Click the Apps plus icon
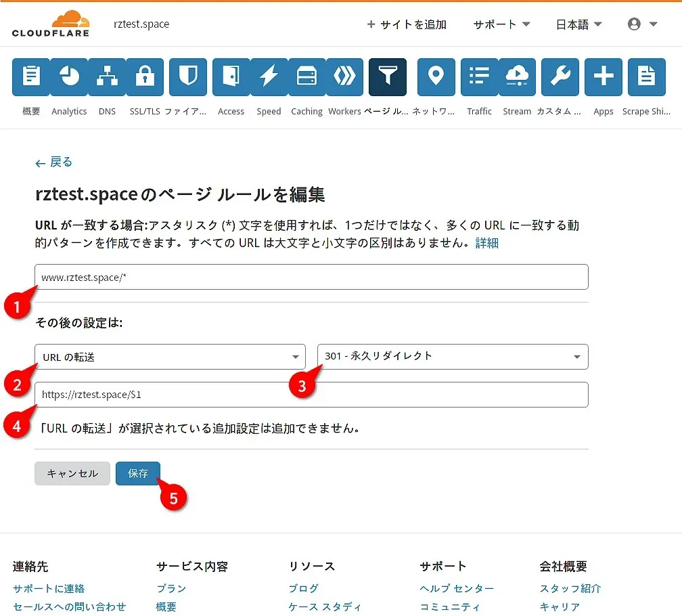Screen dimensions: 682x616 [x=603, y=77]
